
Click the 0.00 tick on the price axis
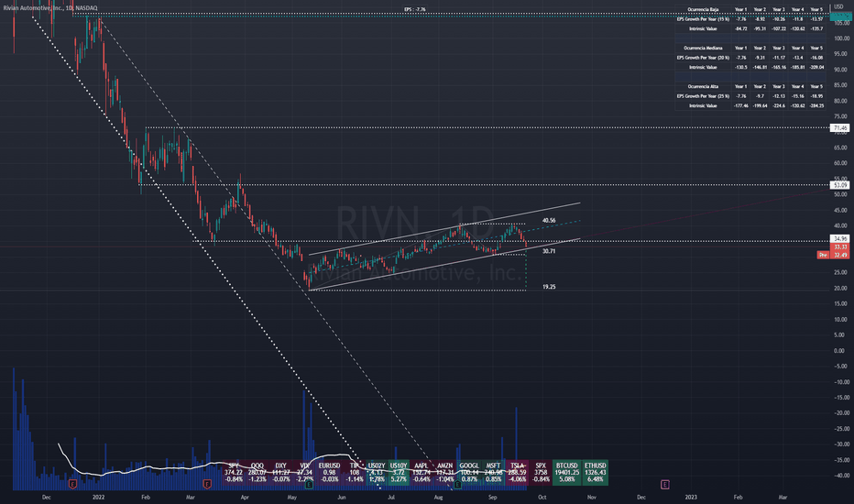pyautogui.click(x=839, y=351)
